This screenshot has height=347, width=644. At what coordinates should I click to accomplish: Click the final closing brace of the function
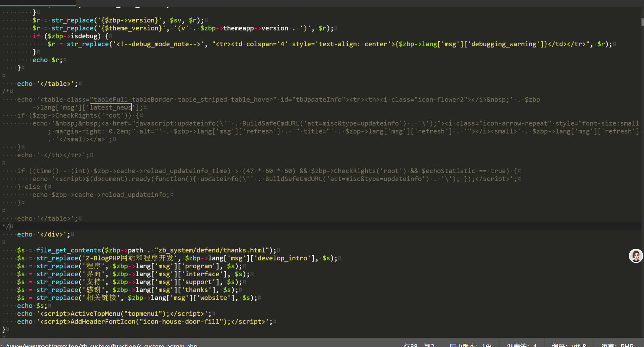[4, 330]
